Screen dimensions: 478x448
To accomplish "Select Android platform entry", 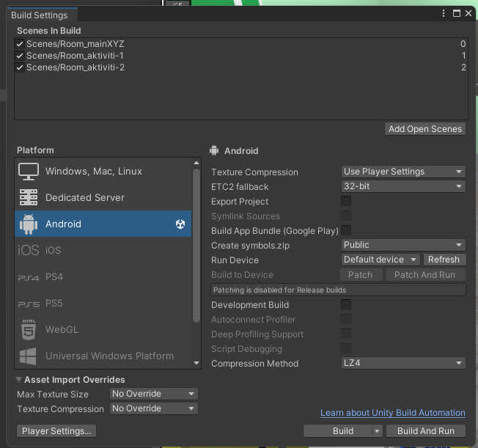I will click(x=103, y=224).
